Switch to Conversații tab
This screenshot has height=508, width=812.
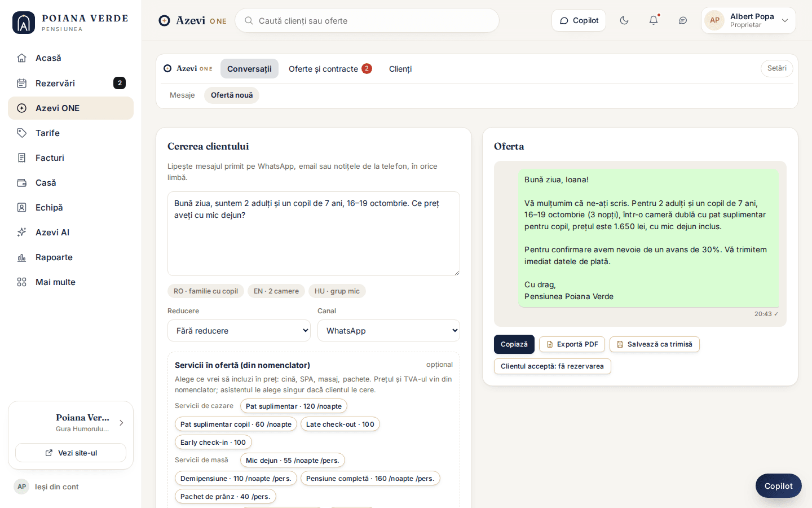[x=249, y=69]
